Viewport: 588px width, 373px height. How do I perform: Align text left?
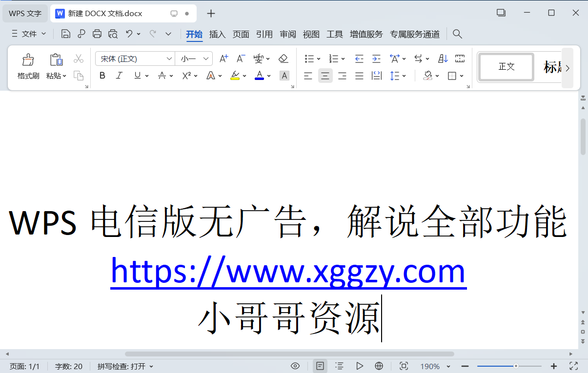[x=308, y=76]
